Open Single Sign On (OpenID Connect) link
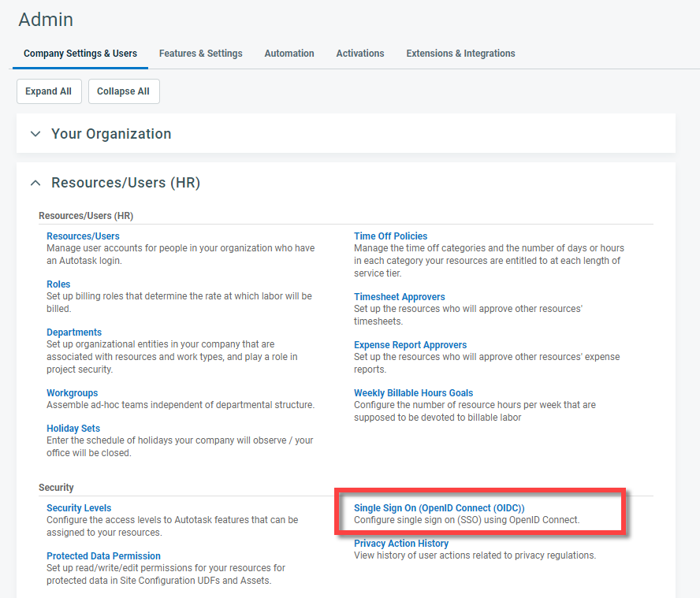700x598 pixels. click(x=439, y=508)
